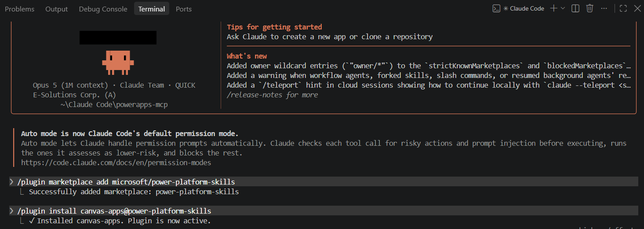Close the bottom panel
Viewport: 644px width, 229px height.
[x=637, y=8]
